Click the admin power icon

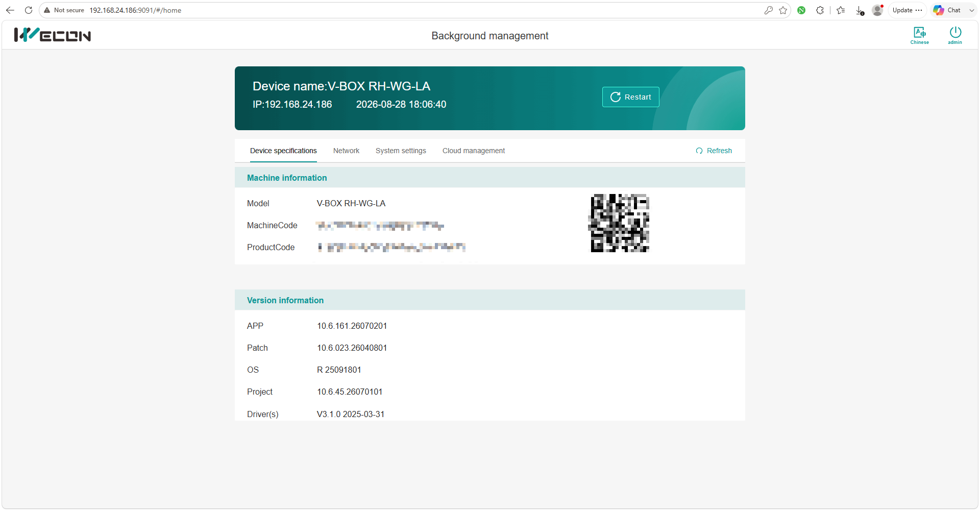[x=955, y=35]
